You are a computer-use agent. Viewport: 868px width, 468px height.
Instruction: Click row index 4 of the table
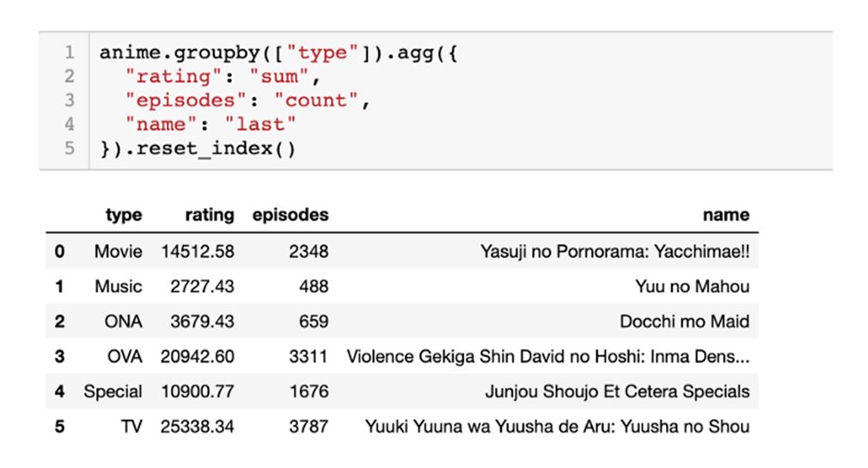59,392
